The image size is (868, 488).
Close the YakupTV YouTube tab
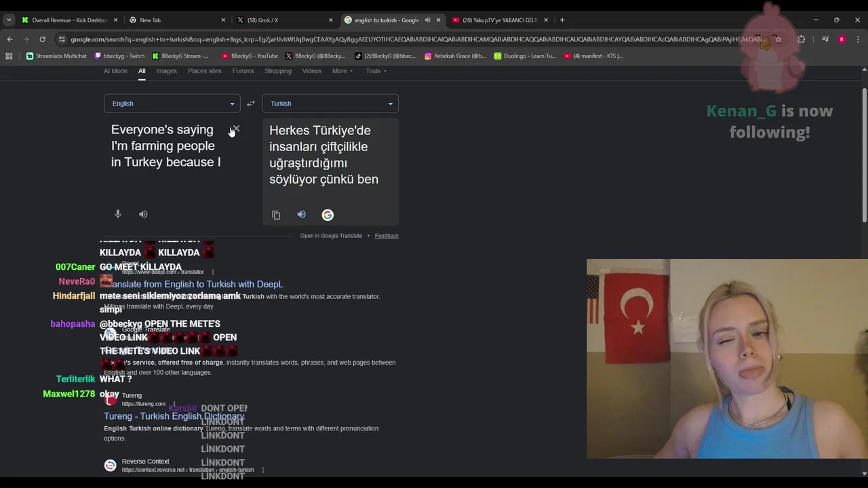pos(546,20)
